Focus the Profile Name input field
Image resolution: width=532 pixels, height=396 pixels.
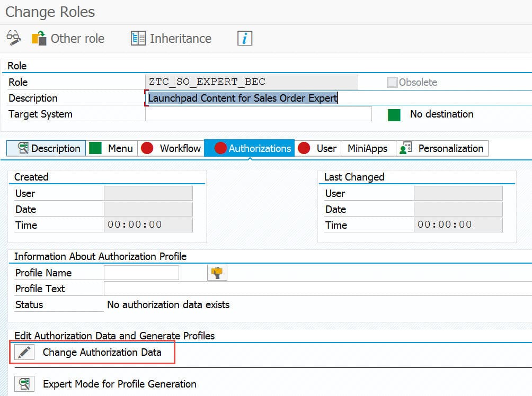click(x=141, y=273)
